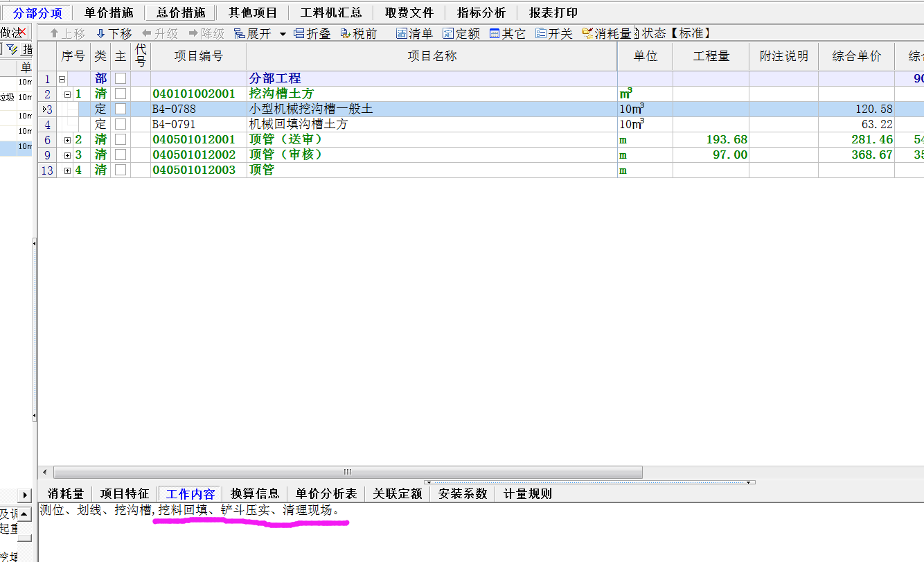Click into the 工作内容 text area
Image resolution: width=924 pixels, height=562 pixels.
coord(481,532)
